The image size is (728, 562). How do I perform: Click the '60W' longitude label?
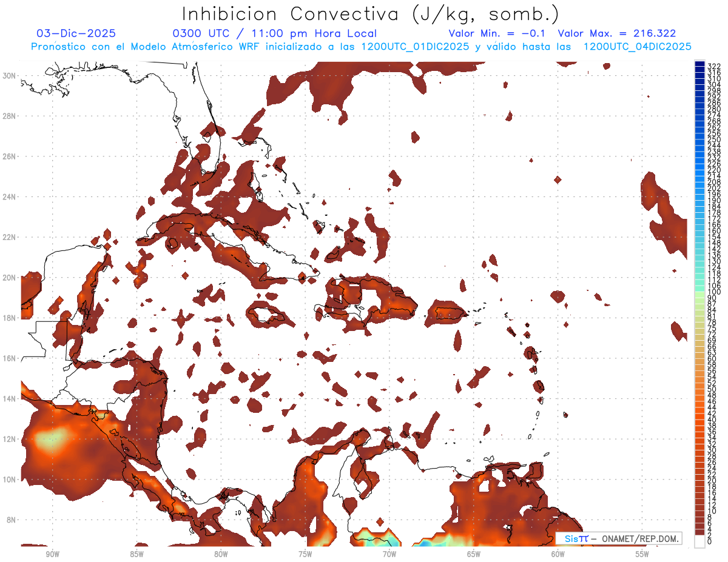(x=558, y=554)
